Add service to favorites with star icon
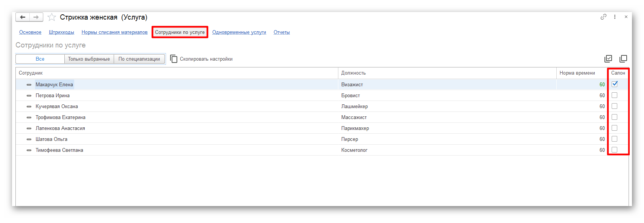 52,17
